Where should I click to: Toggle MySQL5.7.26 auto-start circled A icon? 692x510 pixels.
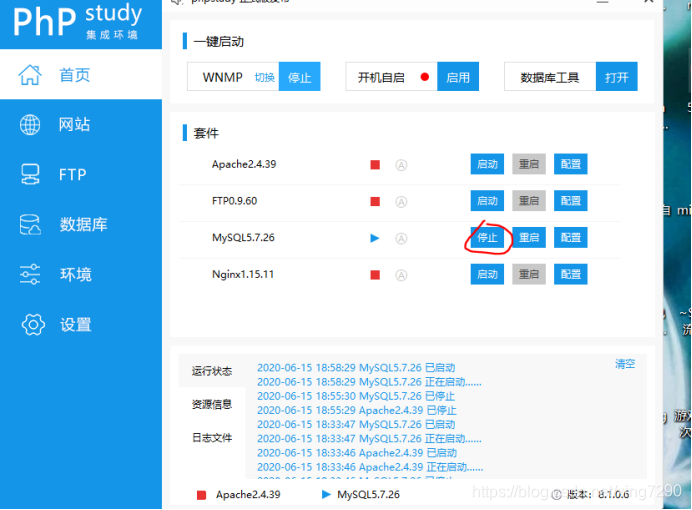tap(401, 239)
